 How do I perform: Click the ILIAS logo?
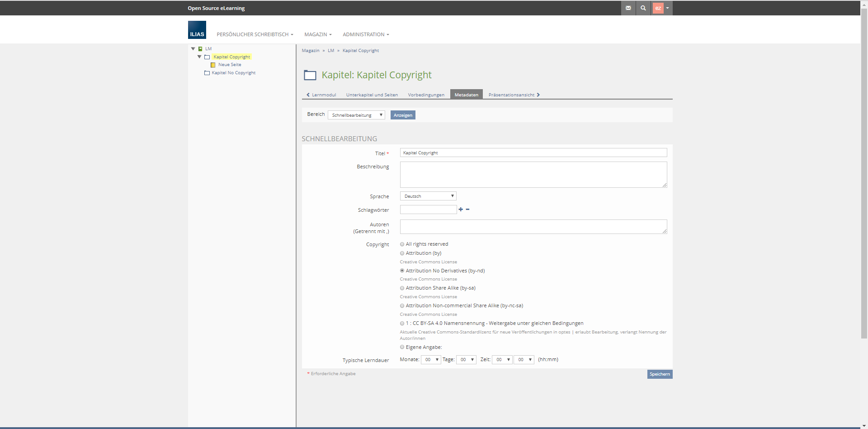[197, 30]
